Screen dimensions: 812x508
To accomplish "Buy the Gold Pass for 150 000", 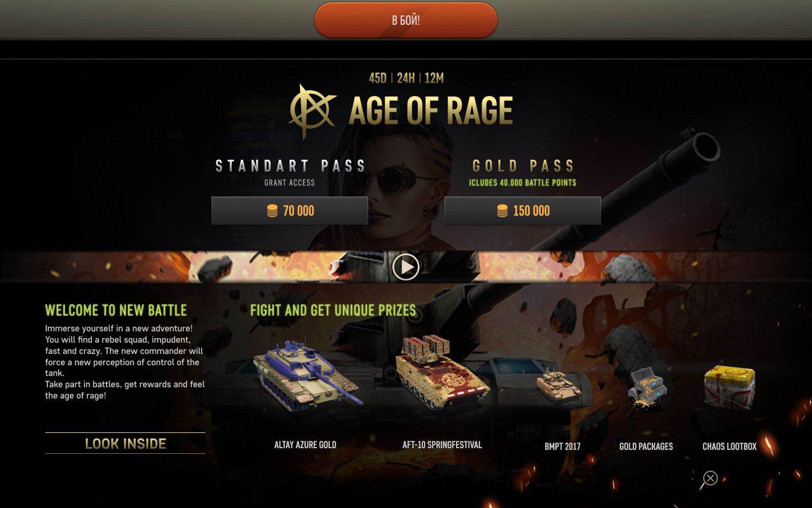I will point(523,211).
